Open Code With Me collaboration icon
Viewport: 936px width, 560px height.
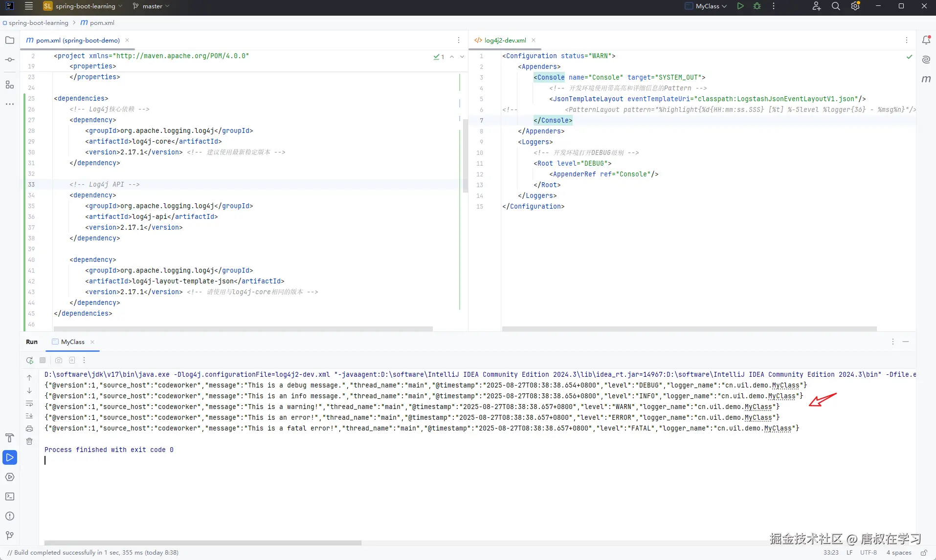[816, 6]
